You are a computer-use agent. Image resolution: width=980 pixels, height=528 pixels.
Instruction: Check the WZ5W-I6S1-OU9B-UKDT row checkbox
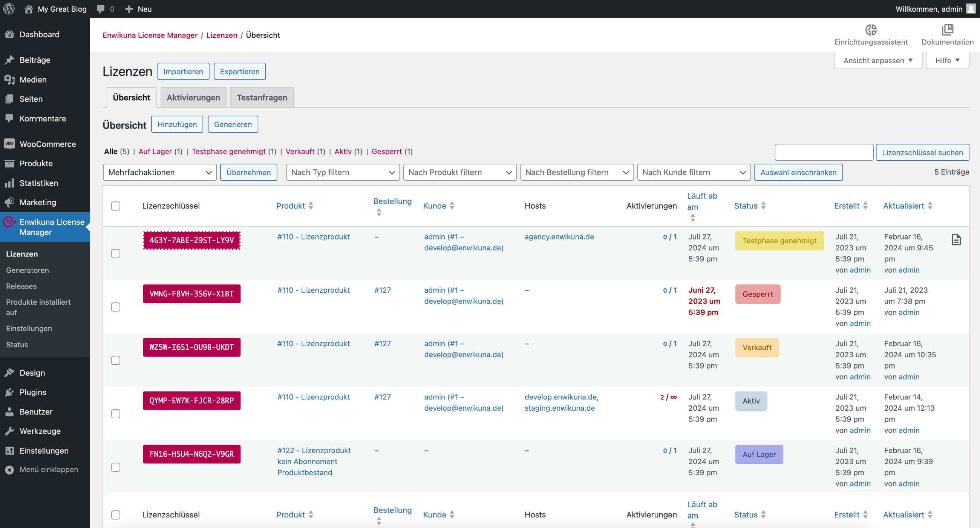(x=116, y=361)
